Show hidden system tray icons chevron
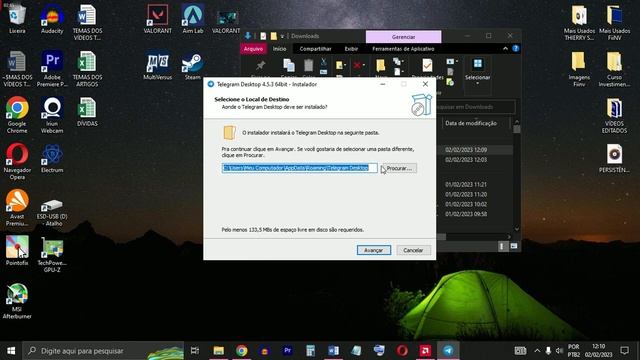This screenshot has width=640, height=360. click(537, 351)
